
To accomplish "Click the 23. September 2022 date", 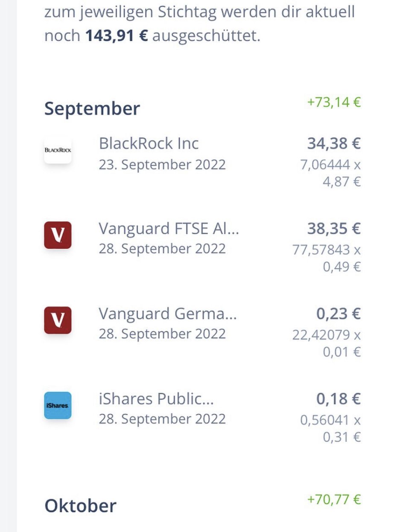I will (162, 164).
